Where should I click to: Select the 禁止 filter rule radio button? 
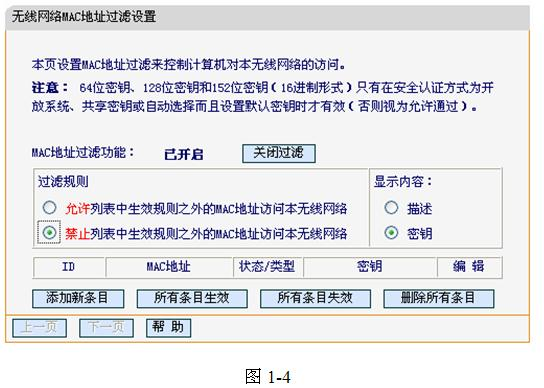click(49, 232)
